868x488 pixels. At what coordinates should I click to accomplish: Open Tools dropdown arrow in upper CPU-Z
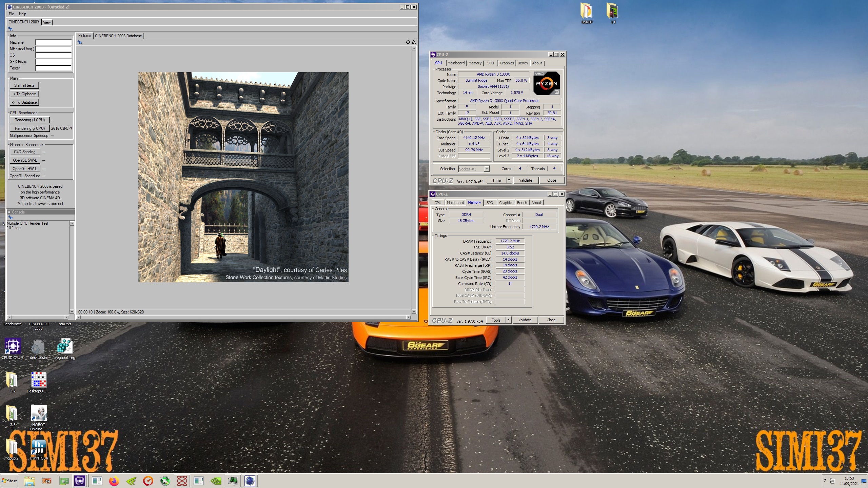(x=509, y=180)
